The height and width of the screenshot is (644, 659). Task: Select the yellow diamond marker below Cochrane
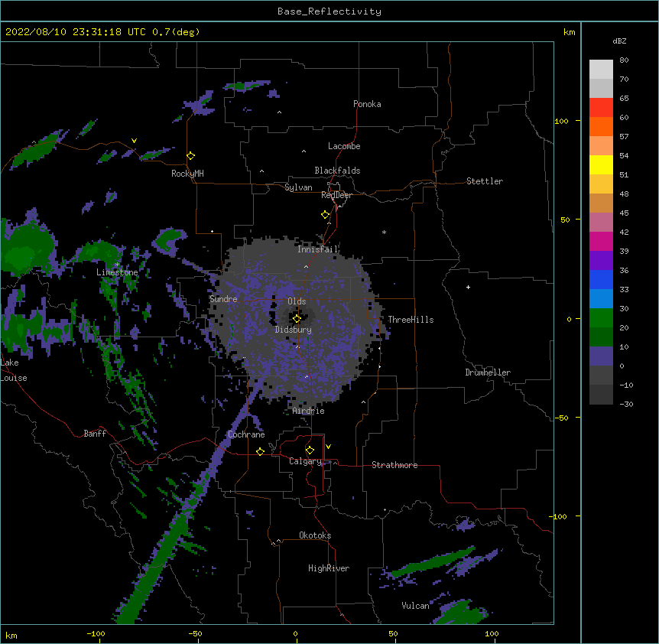pyautogui.click(x=260, y=451)
